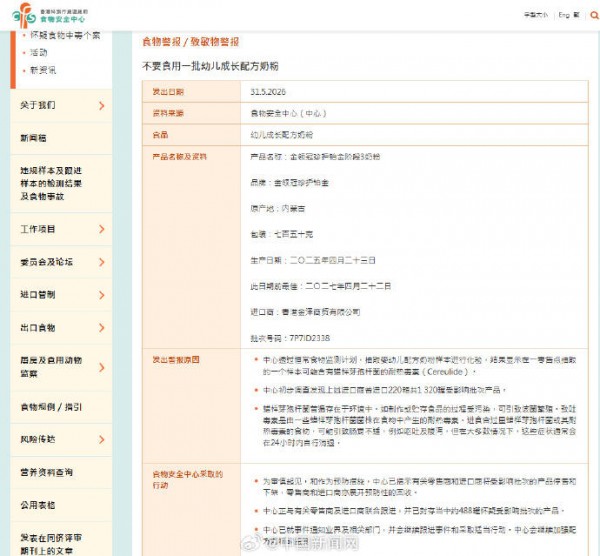This screenshot has height=556, width=600.
Task: Open 怀疑食物中毒个案 sidebar link
Action: tap(65, 35)
